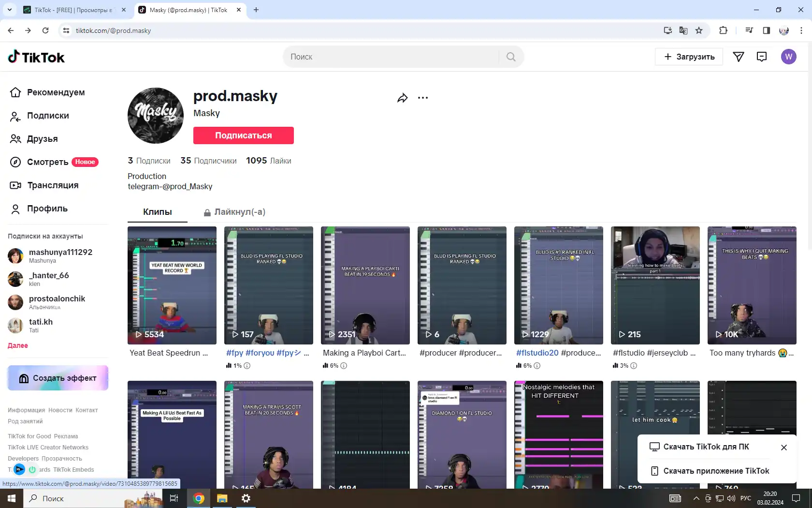Click info icon next to 3% stat
This screenshot has height=508, width=812.
point(634,366)
